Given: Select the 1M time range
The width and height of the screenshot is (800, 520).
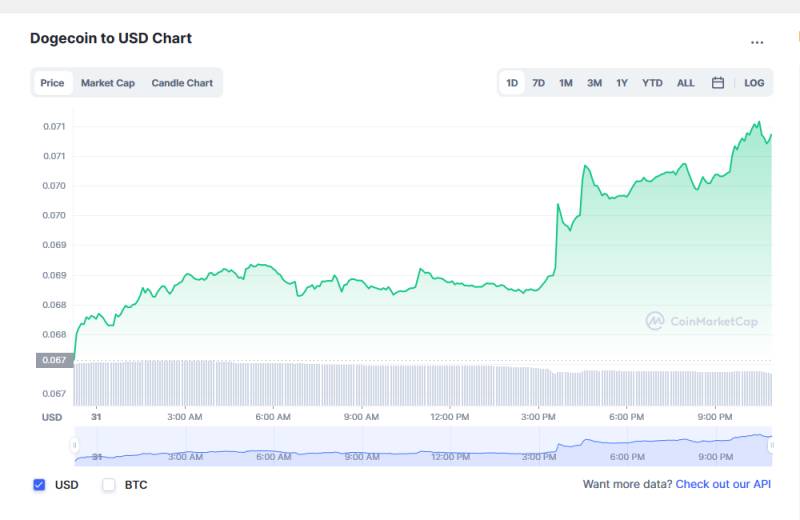Looking at the screenshot, I should coord(566,83).
